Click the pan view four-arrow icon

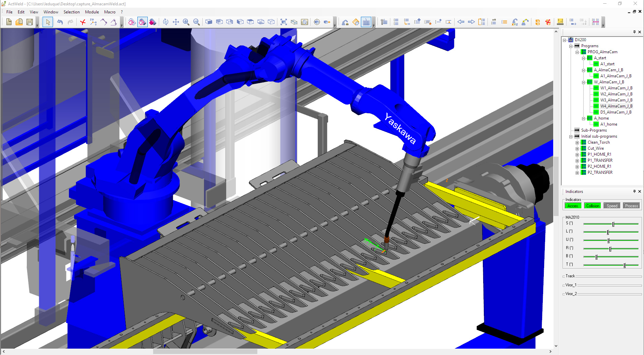tap(176, 22)
